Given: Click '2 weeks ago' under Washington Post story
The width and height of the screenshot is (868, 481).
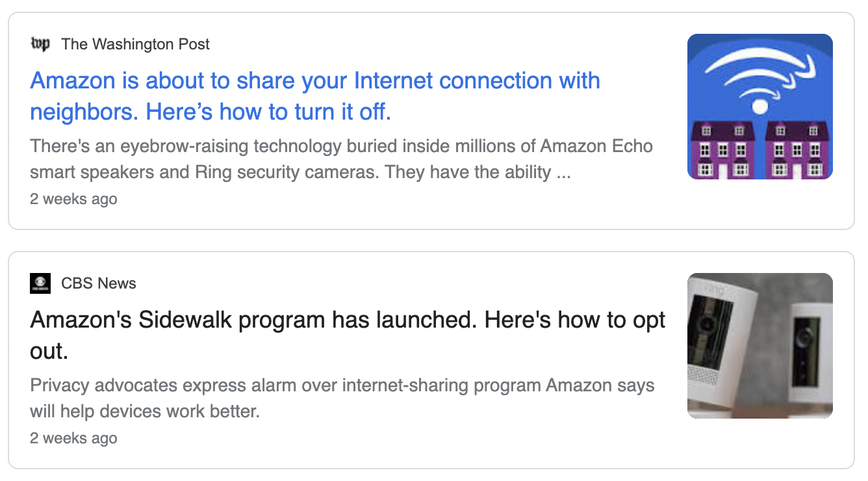Looking at the screenshot, I should point(73,199).
